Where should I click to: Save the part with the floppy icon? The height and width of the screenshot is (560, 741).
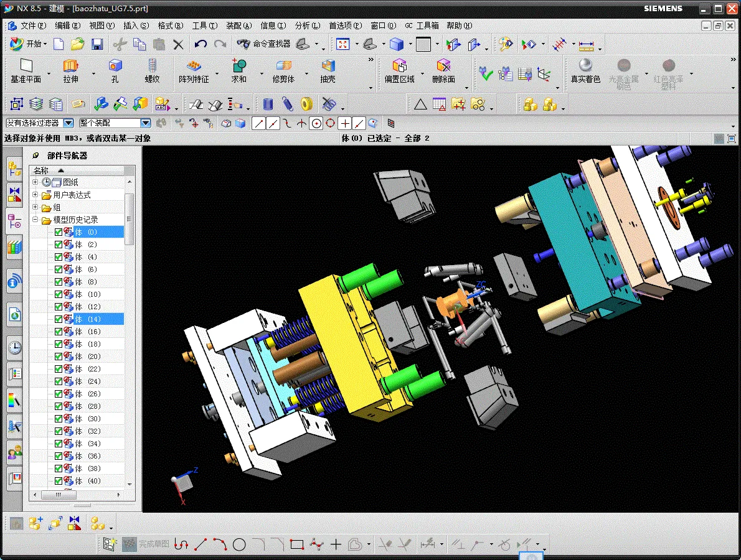coord(97,44)
